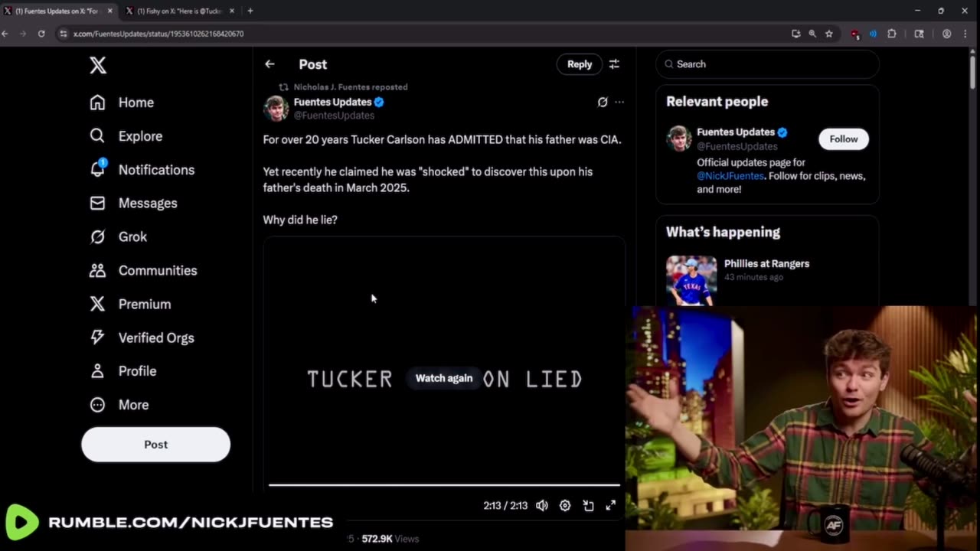Click the Grok slash icon in sidebar

[97, 237]
